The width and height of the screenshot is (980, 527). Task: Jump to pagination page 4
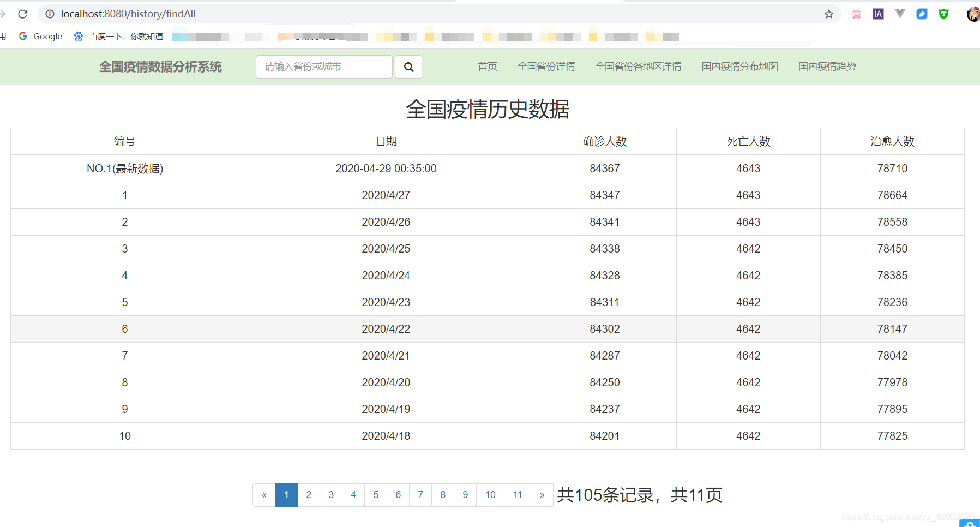tap(353, 495)
